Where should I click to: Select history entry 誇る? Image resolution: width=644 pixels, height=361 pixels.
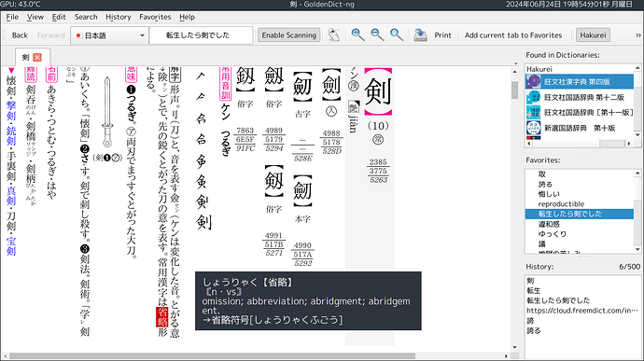coord(534,330)
